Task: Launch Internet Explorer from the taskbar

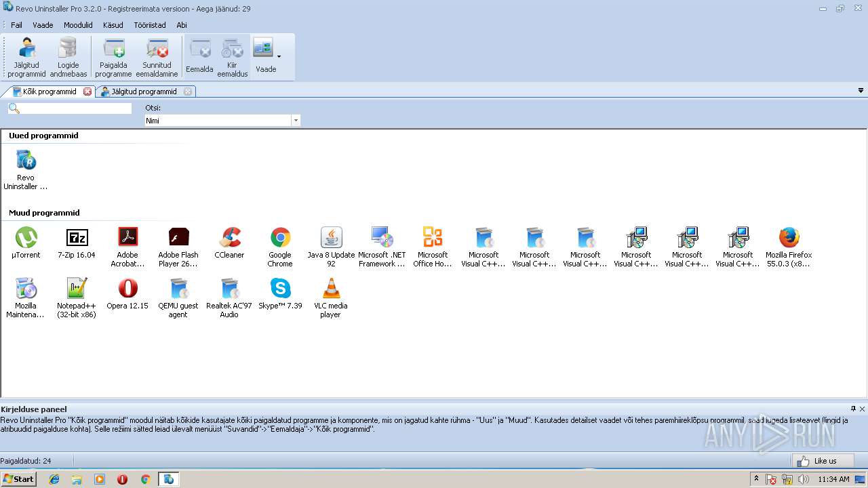Action: coord(54,479)
